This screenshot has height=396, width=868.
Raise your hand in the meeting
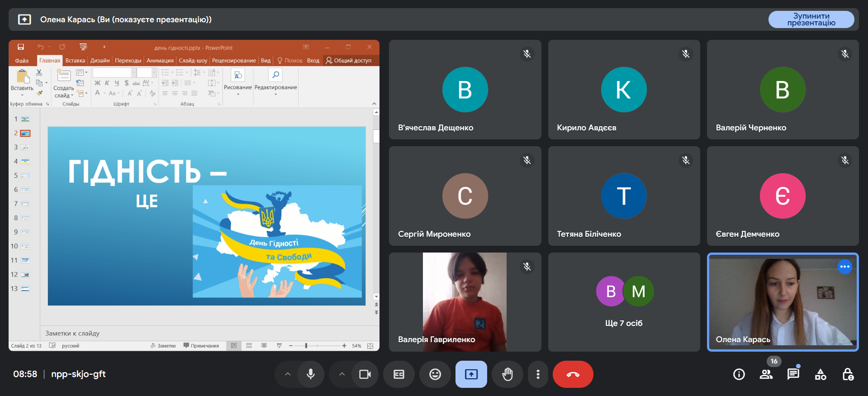508,374
